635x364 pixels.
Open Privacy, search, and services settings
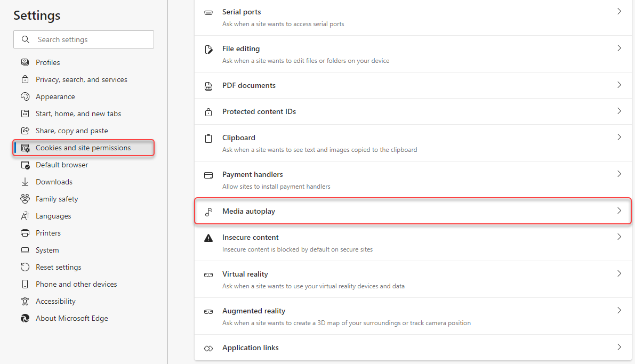[81, 79]
